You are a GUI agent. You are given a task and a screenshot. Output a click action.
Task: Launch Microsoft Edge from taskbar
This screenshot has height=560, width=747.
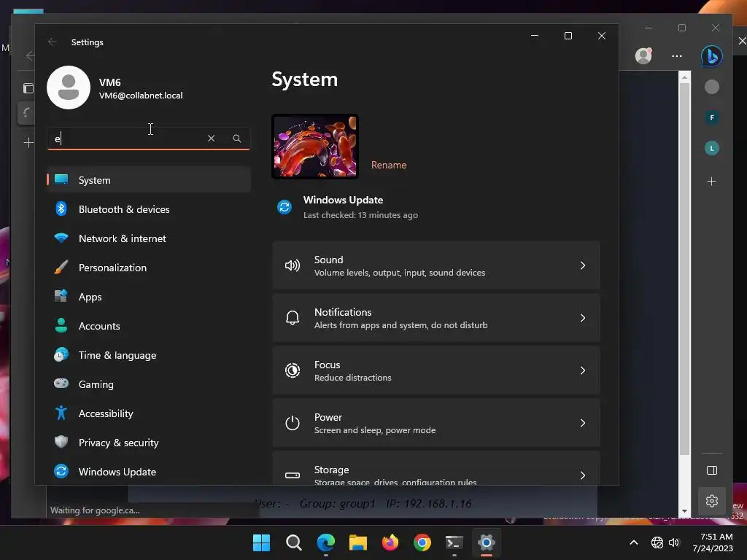coord(326,542)
